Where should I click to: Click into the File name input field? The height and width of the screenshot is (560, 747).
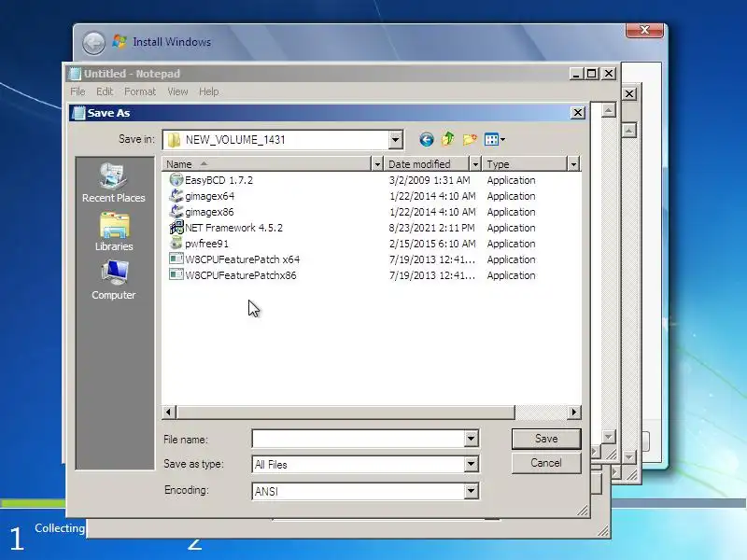tap(359, 439)
